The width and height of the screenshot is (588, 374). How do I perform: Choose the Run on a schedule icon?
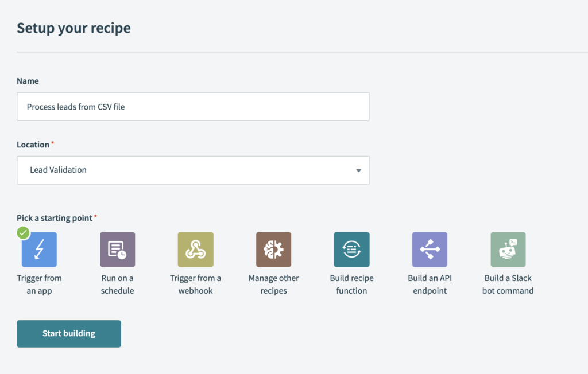pyautogui.click(x=117, y=250)
